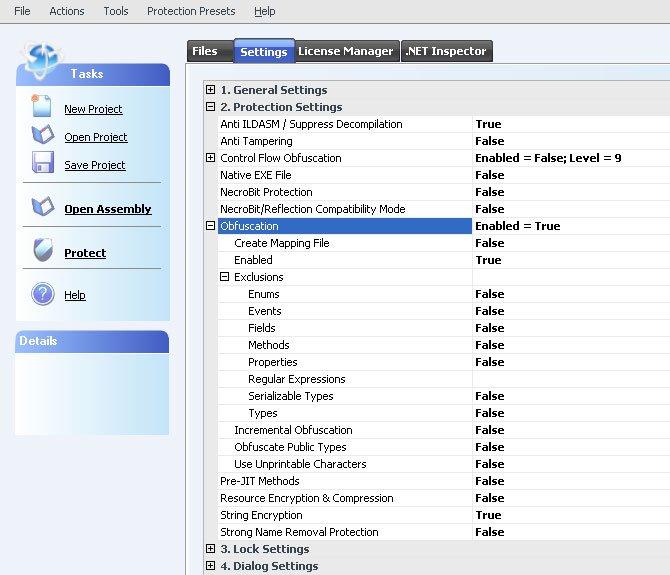
Task: Collapse the Exclusions node
Action: (x=224, y=277)
